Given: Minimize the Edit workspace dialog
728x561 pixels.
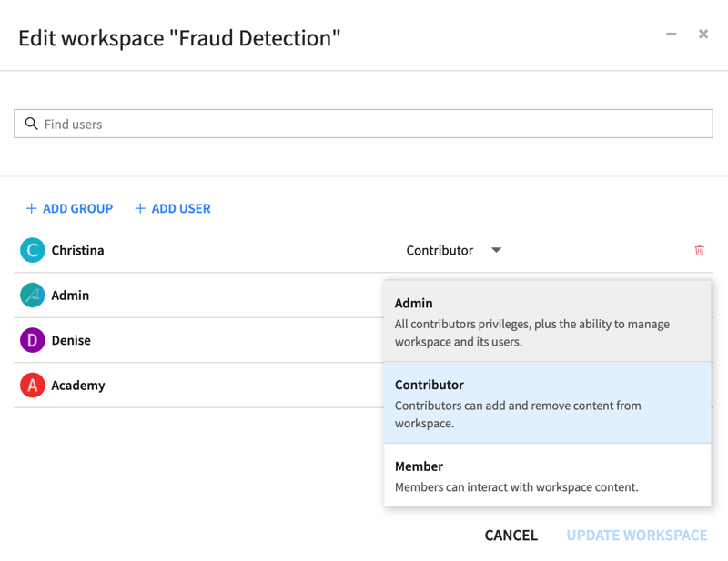Looking at the screenshot, I should click(672, 35).
